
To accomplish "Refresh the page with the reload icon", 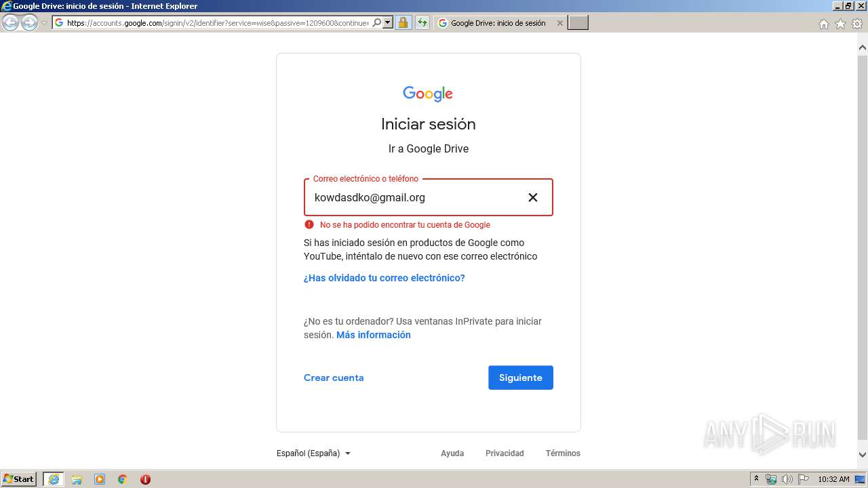I will pos(422,23).
